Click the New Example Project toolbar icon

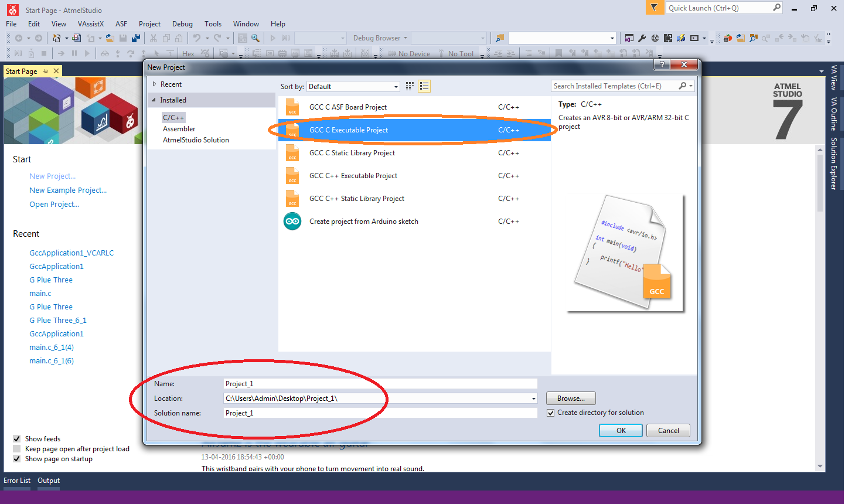pos(77,38)
